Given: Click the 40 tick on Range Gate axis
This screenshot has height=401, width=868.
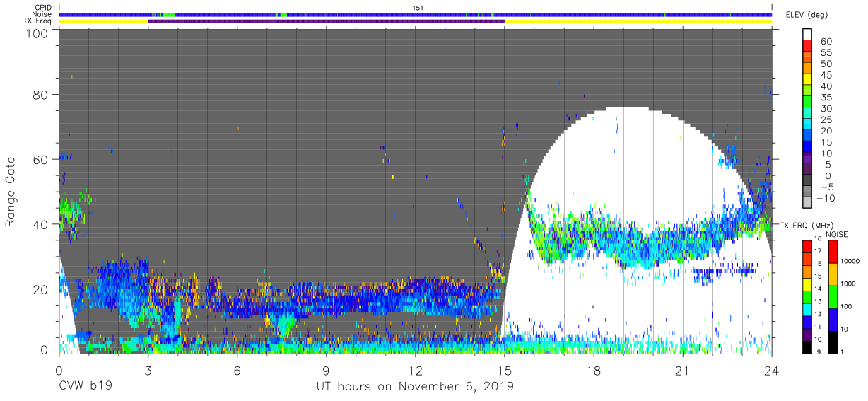Looking at the screenshot, I should (41, 224).
